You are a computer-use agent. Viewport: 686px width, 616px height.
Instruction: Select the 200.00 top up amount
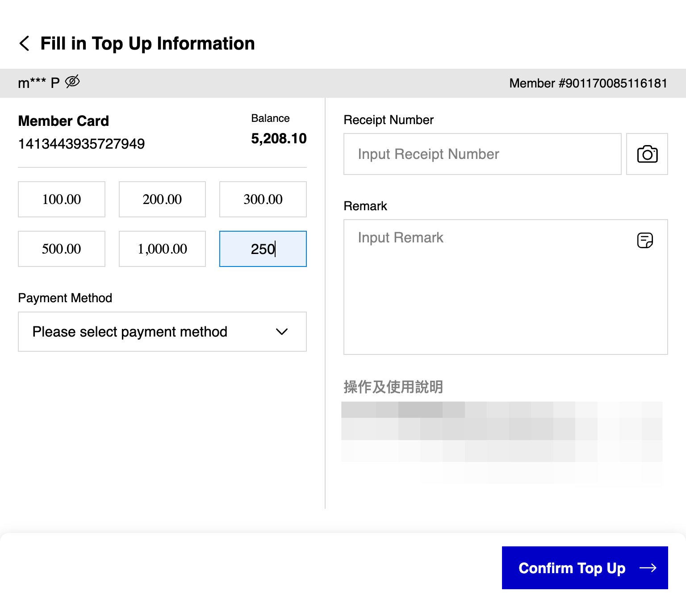[x=162, y=199]
